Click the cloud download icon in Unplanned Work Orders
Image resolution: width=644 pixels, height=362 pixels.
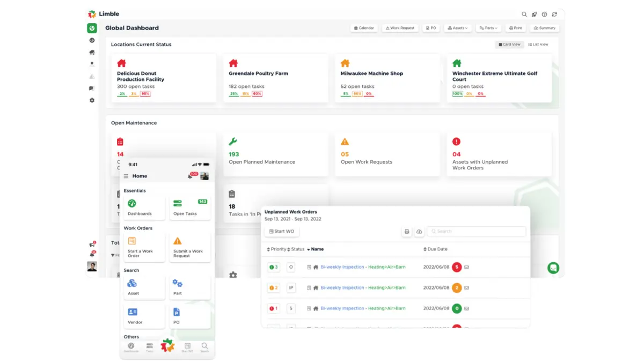[419, 231]
